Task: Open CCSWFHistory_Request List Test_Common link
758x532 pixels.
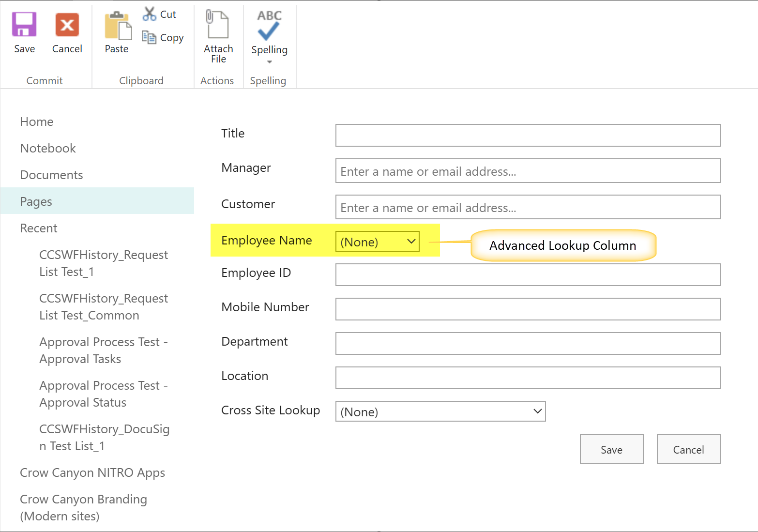Action: pos(104,307)
